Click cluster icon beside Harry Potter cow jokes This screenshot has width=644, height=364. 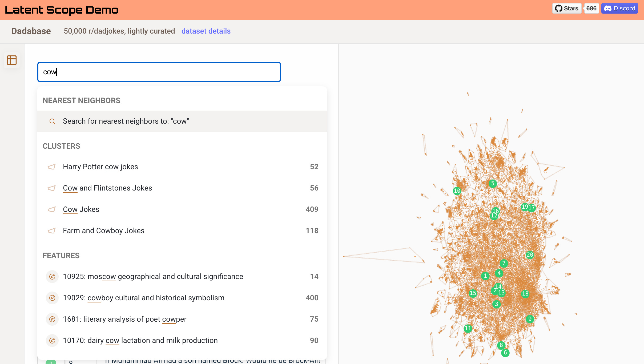click(51, 167)
